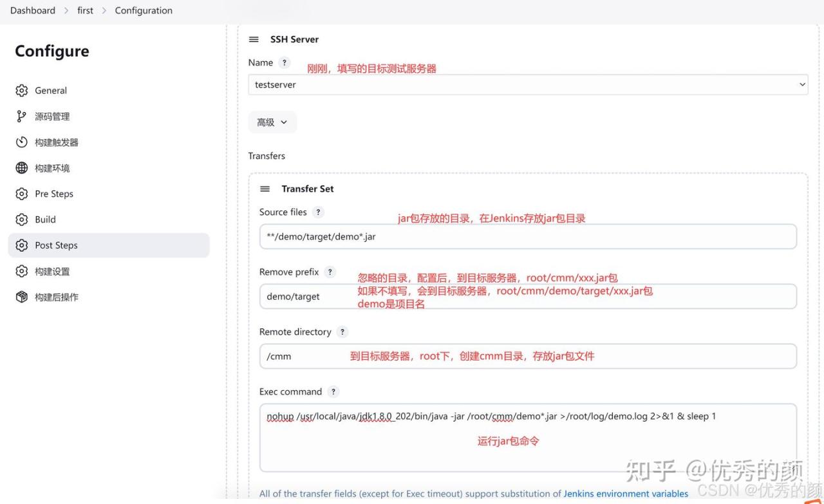
Task: Click the 源码管理 branch icon
Action: pyautogui.click(x=22, y=117)
